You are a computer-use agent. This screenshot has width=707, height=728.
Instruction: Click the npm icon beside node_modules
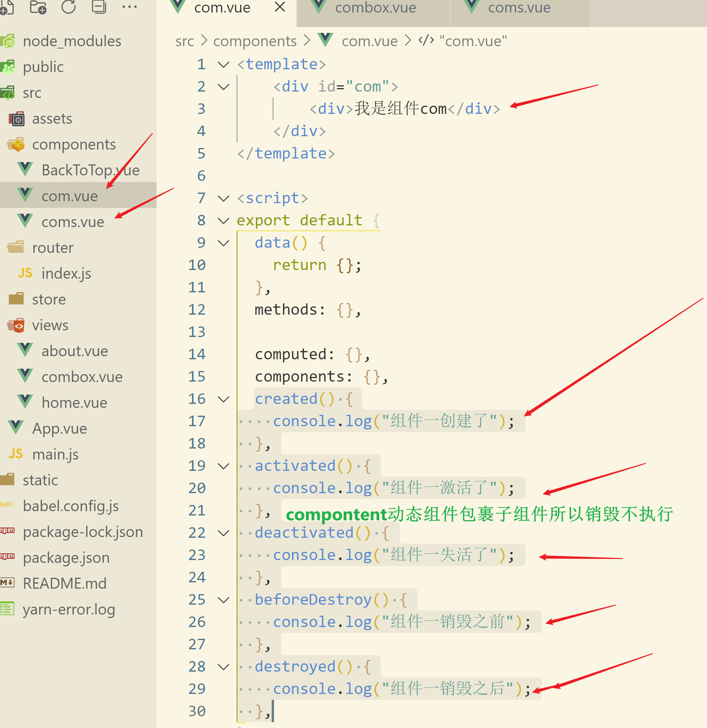[x=9, y=41]
